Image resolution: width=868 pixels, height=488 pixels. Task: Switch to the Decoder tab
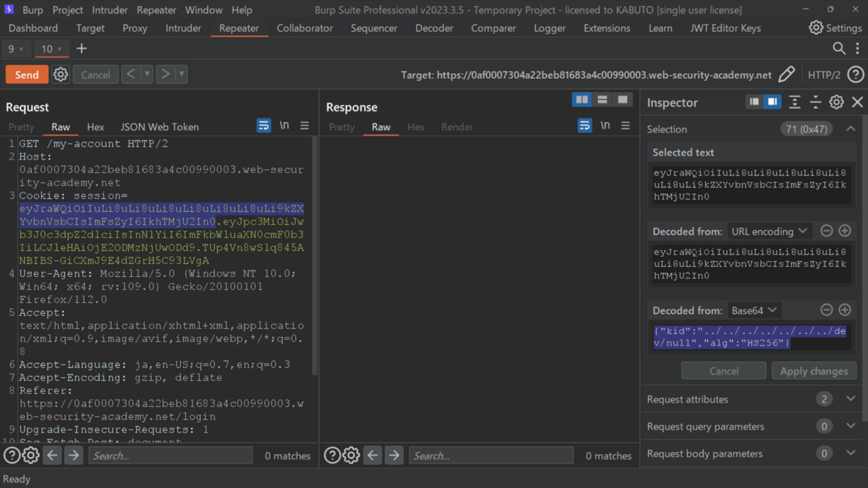click(434, 28)
